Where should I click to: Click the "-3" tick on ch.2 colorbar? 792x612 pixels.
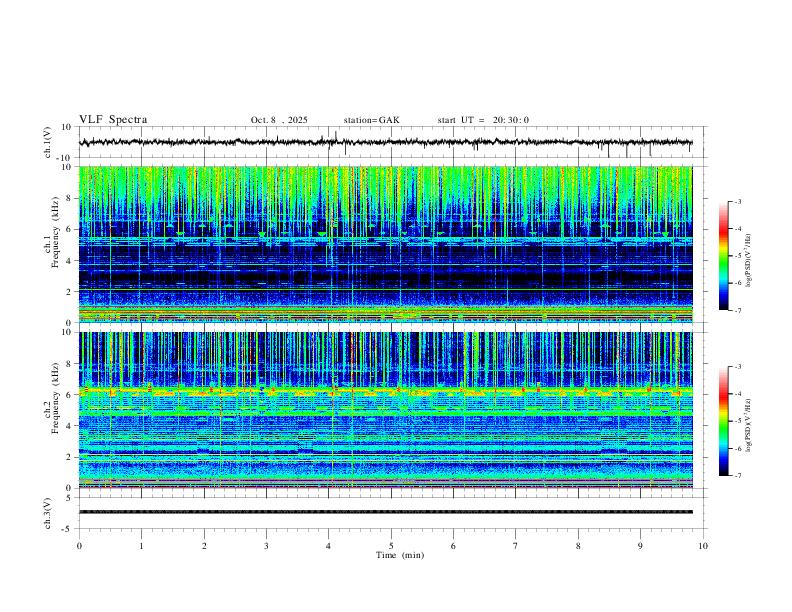737,367
